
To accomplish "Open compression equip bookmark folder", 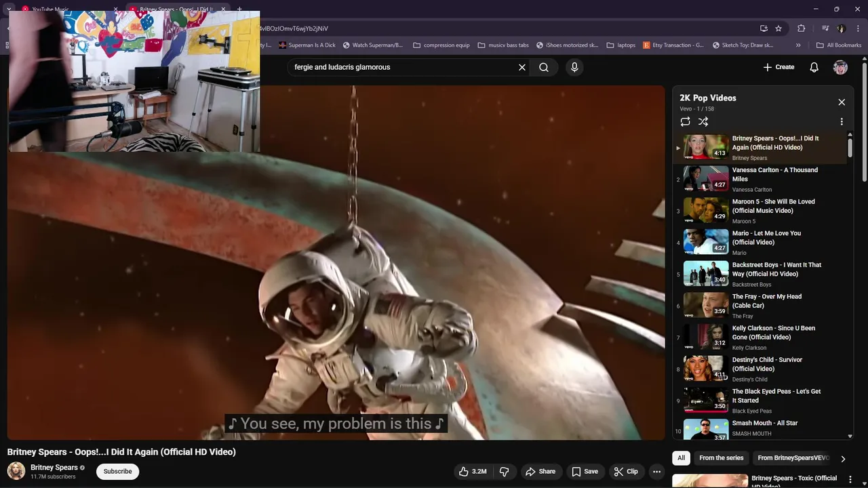I will (x=441, y=45).
